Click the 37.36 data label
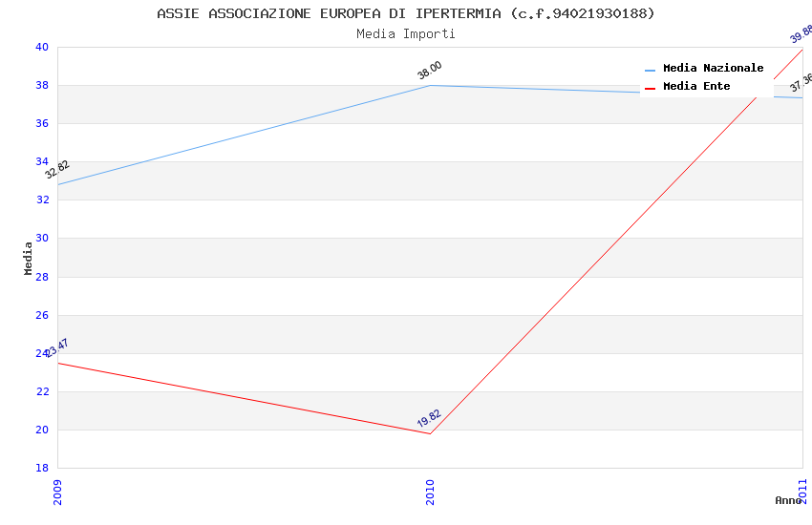The height and width of the screenshot is (525, 812). pyautogui.click(x=801, y=83)
